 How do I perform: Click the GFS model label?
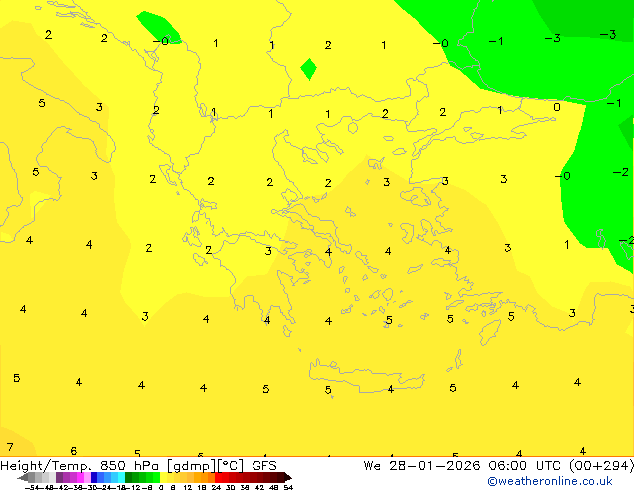pos(264,466)
